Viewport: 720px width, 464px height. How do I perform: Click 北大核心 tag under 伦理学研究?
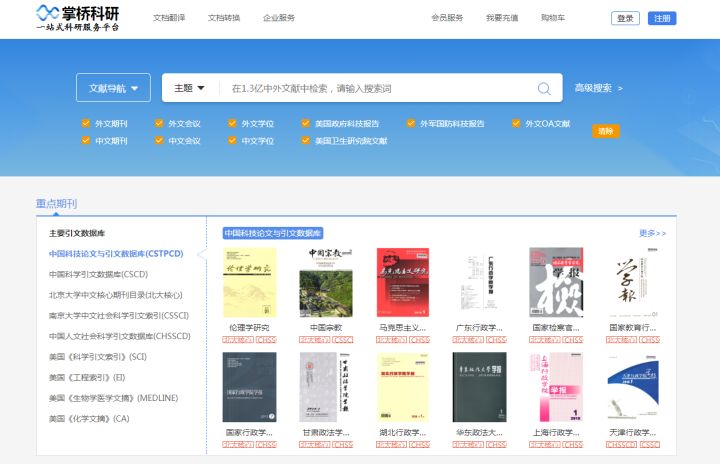pos(238,340)
